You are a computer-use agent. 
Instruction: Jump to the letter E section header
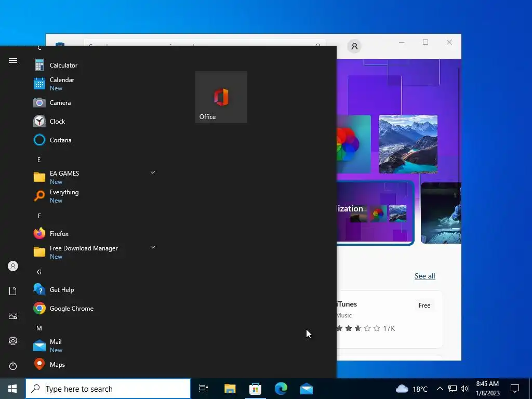(39, 160)
